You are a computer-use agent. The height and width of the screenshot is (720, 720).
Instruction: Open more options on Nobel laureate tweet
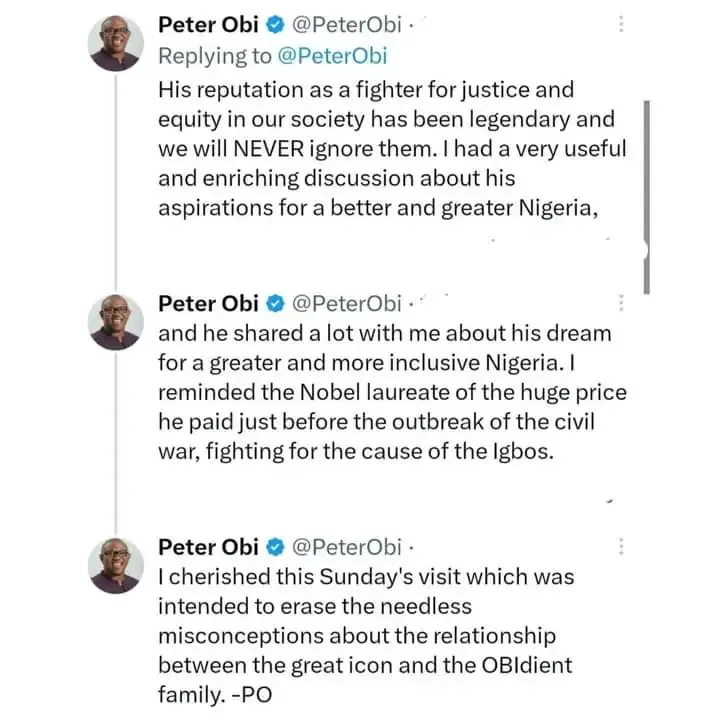(621, 302)
